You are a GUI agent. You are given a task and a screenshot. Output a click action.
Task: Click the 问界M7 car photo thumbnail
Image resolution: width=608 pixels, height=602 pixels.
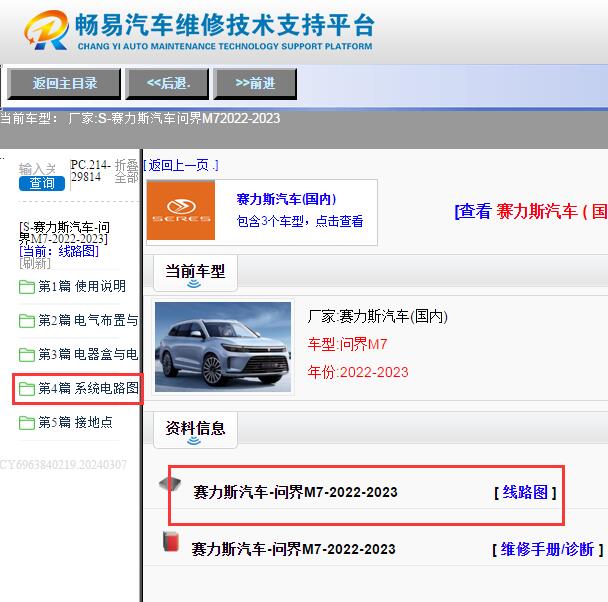pos(223,347)
